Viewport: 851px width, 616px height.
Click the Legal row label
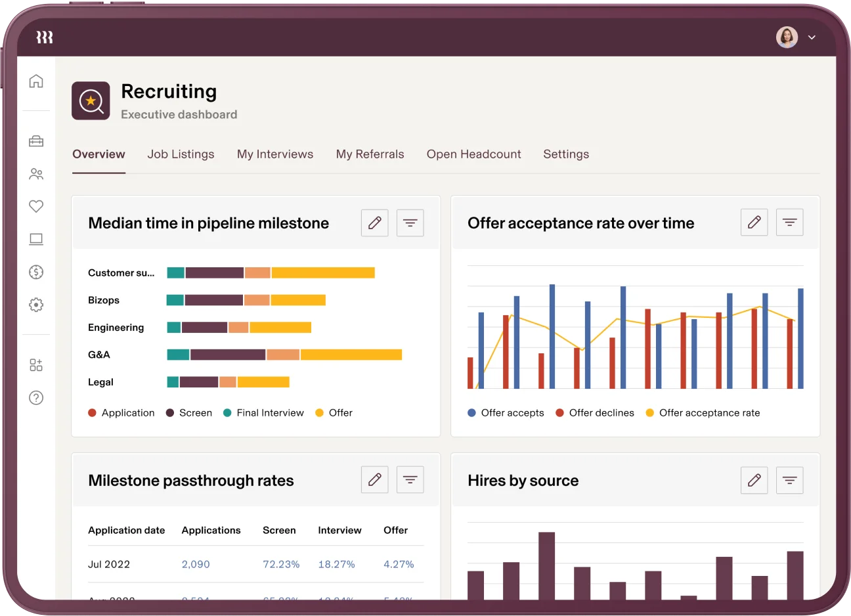pos(100,382)
